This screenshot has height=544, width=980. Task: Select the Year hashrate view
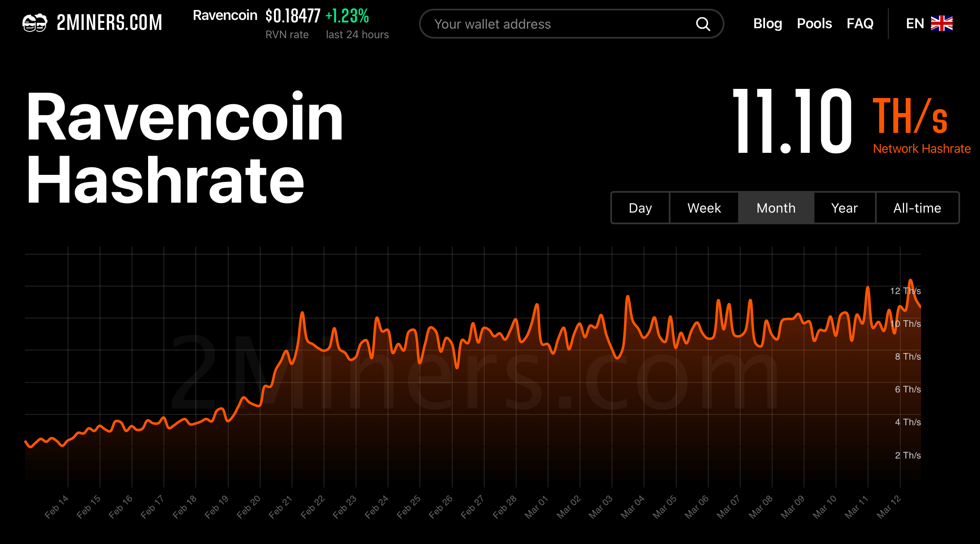tap(842, 207)
